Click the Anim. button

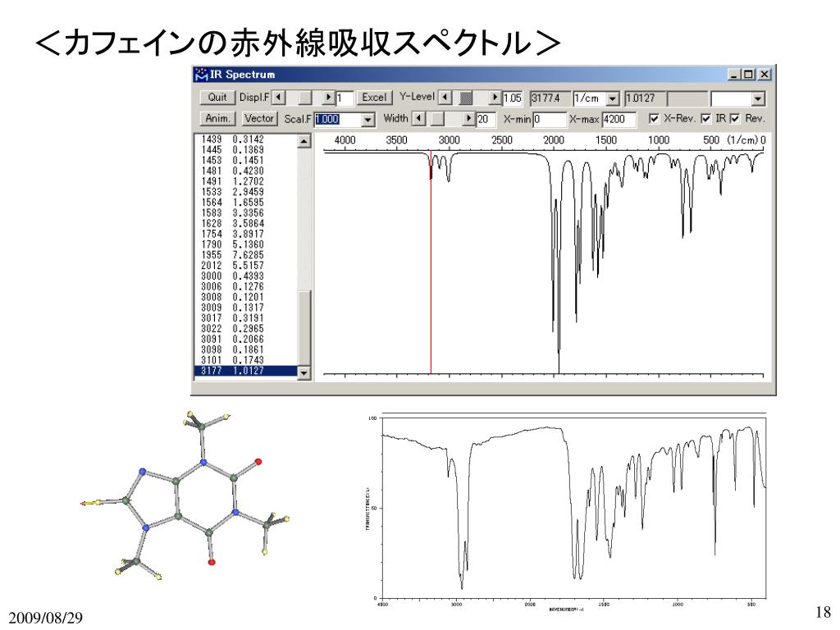click(217, 118)
